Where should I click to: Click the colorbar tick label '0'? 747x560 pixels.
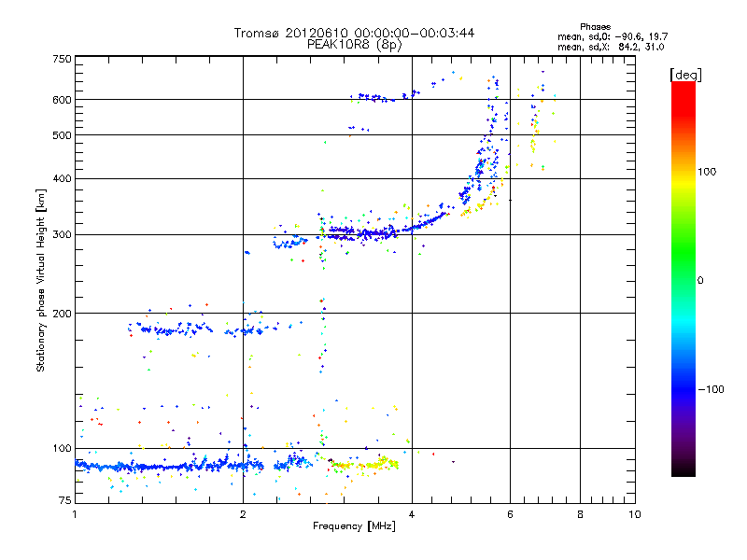point(700,280)
